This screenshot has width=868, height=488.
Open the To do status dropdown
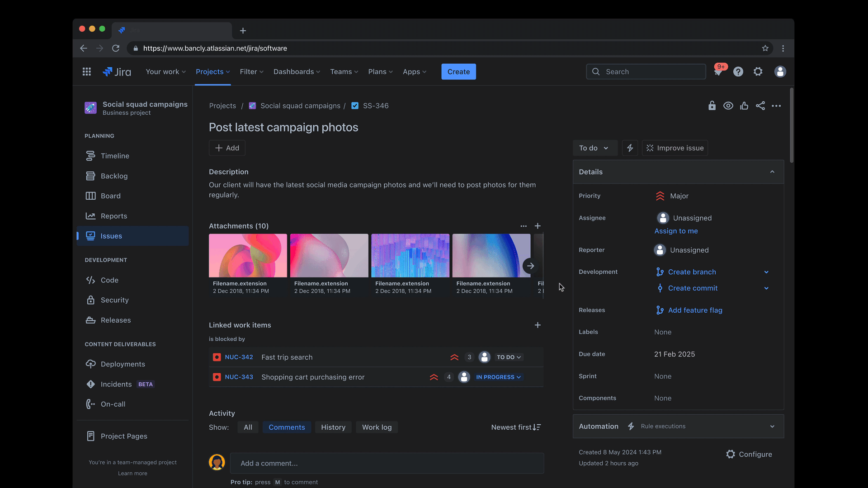594,148
